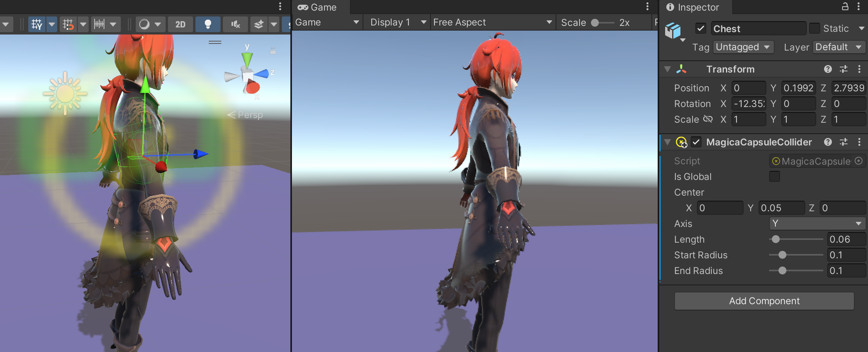Open the Axis dropdown set to Y
This screenshot has height=352, width=868.
[817, 224]
